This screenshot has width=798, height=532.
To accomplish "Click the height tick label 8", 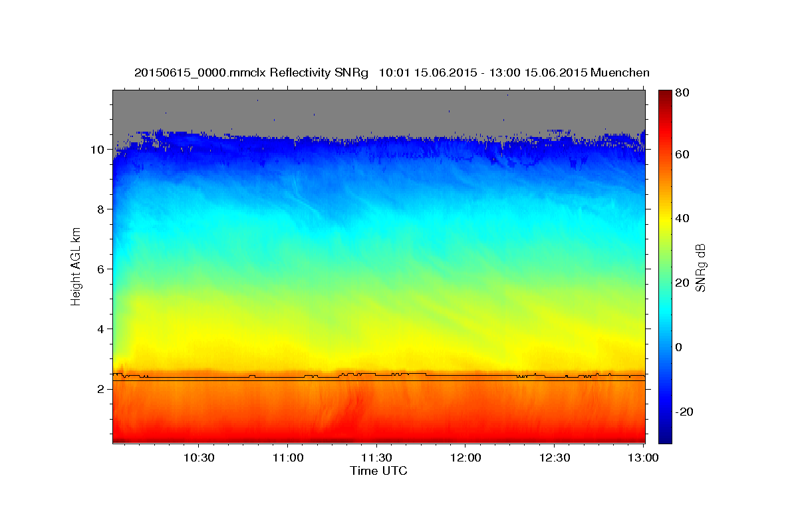I will pos(100,209).
